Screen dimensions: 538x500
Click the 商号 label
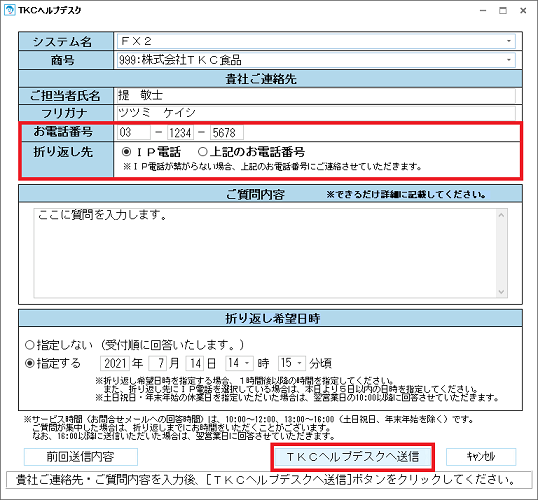coord(62,60)
